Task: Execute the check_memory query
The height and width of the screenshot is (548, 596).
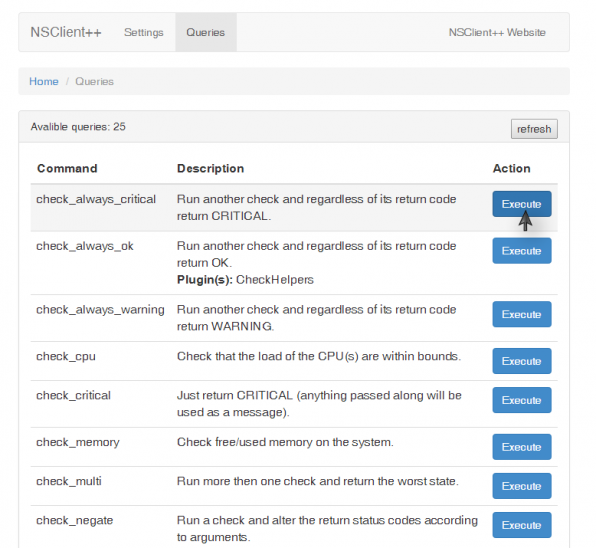Action: point(522,447)
